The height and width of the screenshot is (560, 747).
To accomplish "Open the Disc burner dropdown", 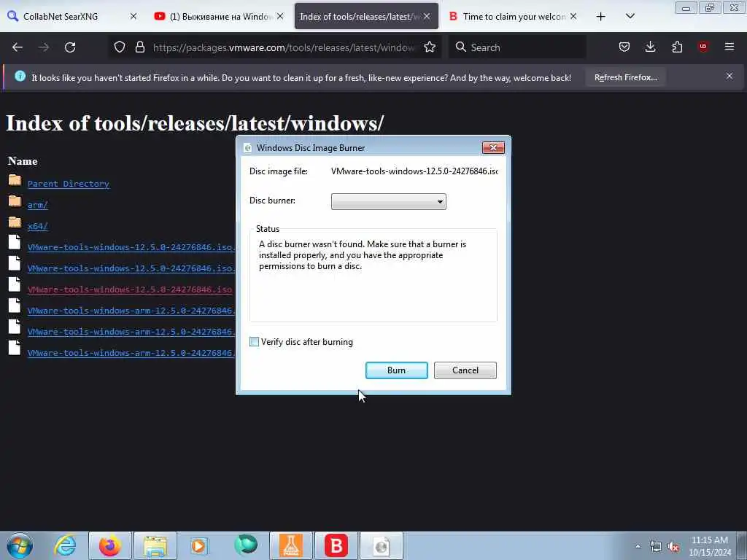I will (x=388, y=201).
